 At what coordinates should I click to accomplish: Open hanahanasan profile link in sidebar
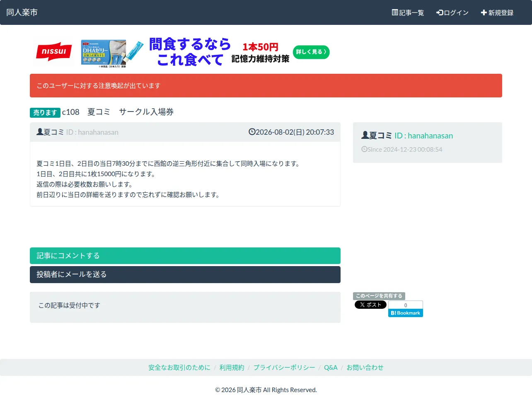click(423, 136)
